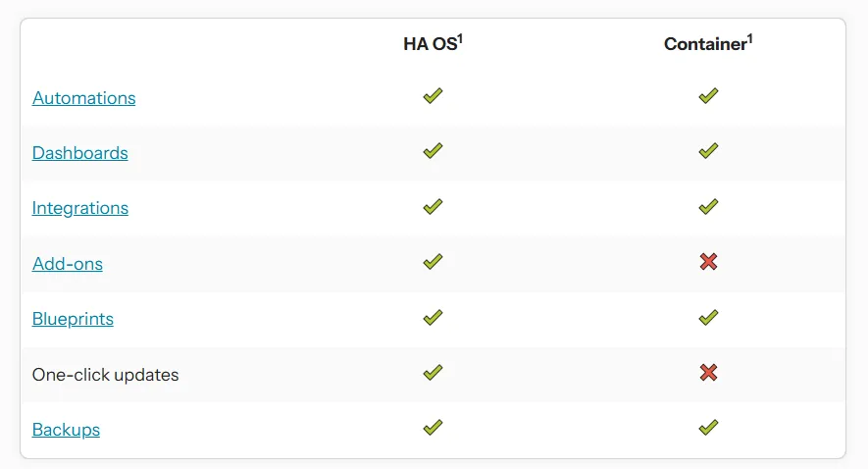Click the Container checkmark for Dashboards
Viewport: 868px width, 469px height.
(708, 151)
